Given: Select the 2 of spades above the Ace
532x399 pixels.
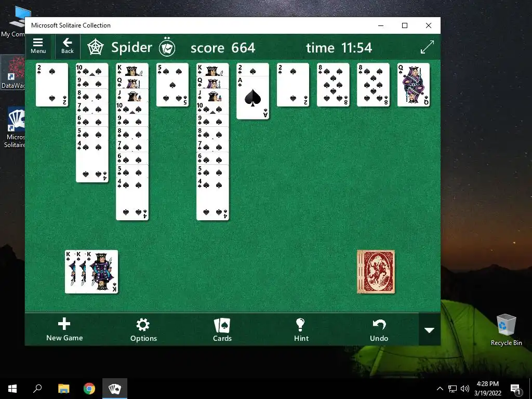Looking at the screenshot, I should 253,69.
